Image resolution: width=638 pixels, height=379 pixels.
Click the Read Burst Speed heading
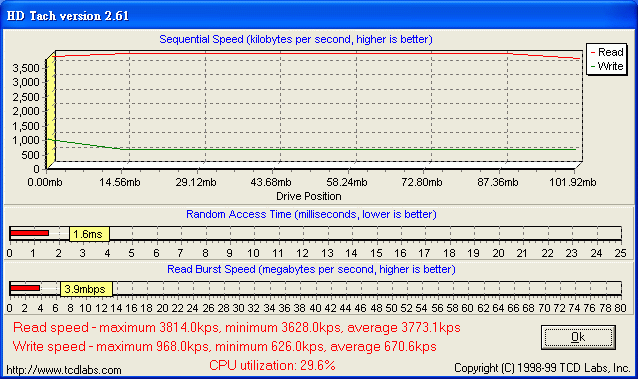311,269
